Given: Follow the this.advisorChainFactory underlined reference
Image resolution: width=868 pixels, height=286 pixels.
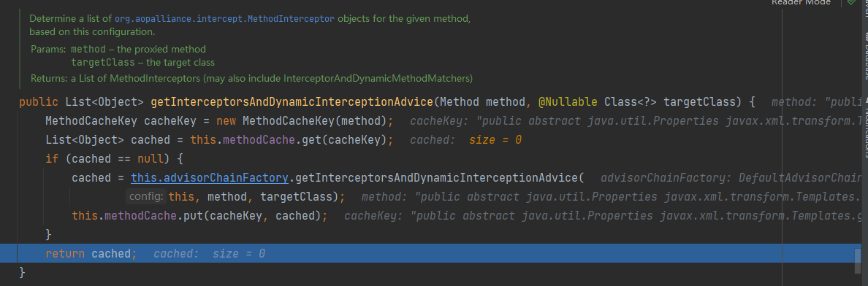Looking at the screenshot, I should pyautogui.click(x=210, y=178).
